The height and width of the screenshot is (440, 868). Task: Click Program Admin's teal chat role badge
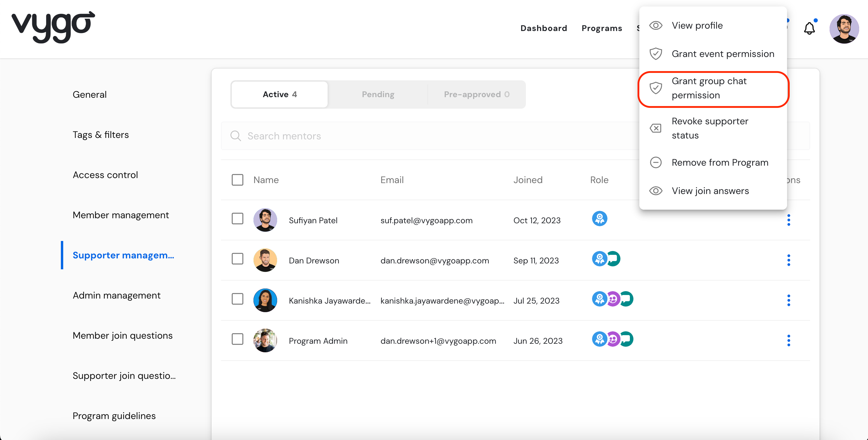click(x=627, y=339)
